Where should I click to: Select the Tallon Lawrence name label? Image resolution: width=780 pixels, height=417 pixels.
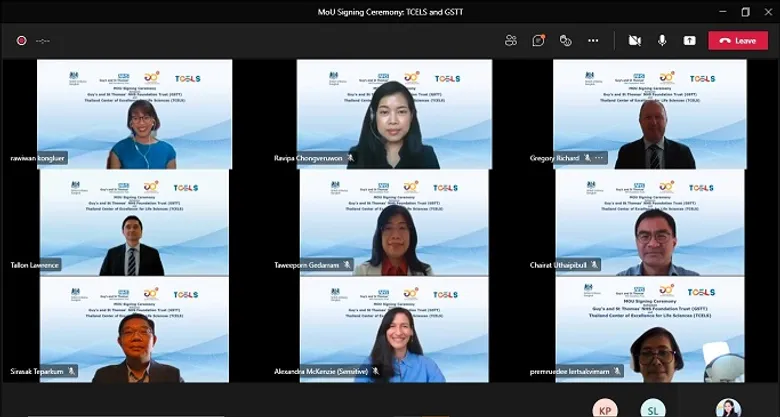pos(34,265)
